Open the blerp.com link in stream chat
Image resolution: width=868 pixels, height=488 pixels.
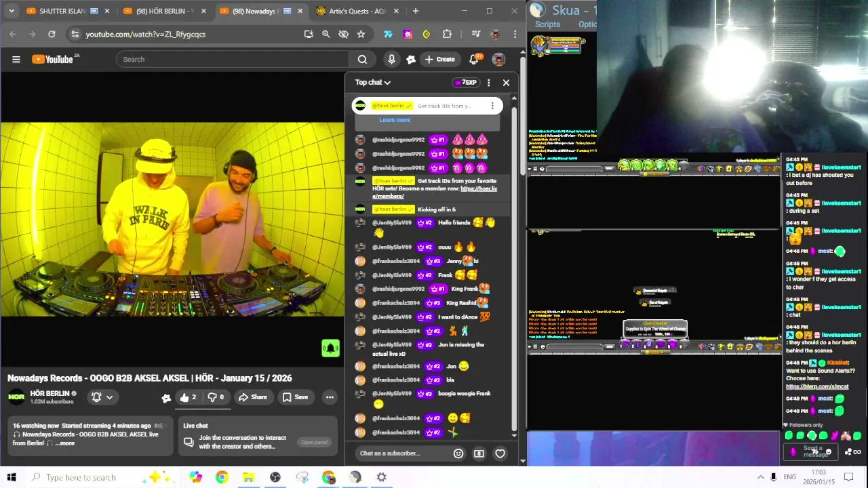[x=817, y=386]
